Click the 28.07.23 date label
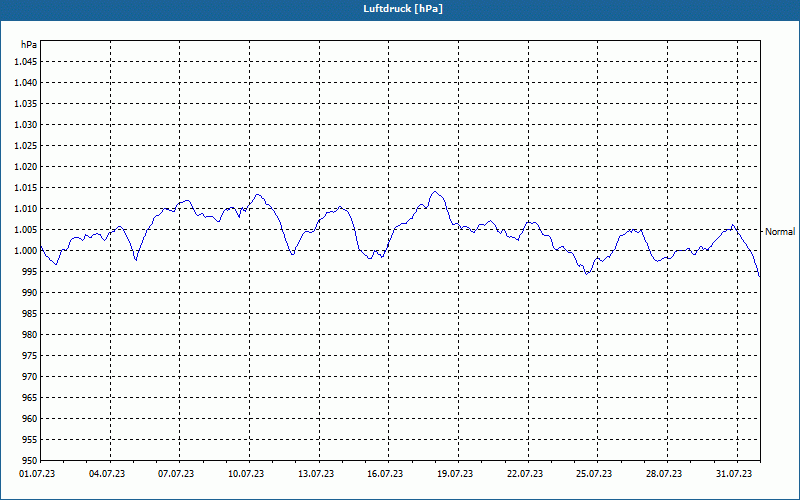The width and height of the screenshot is (800, 500). coord(664,474)
